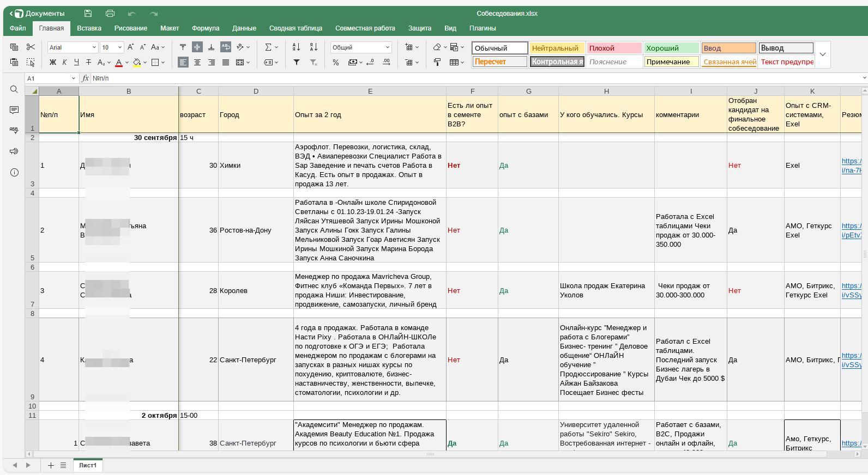Click the Cut scissors icon
The height and width of the screenshot is (475, 868).
click(31, 47)
